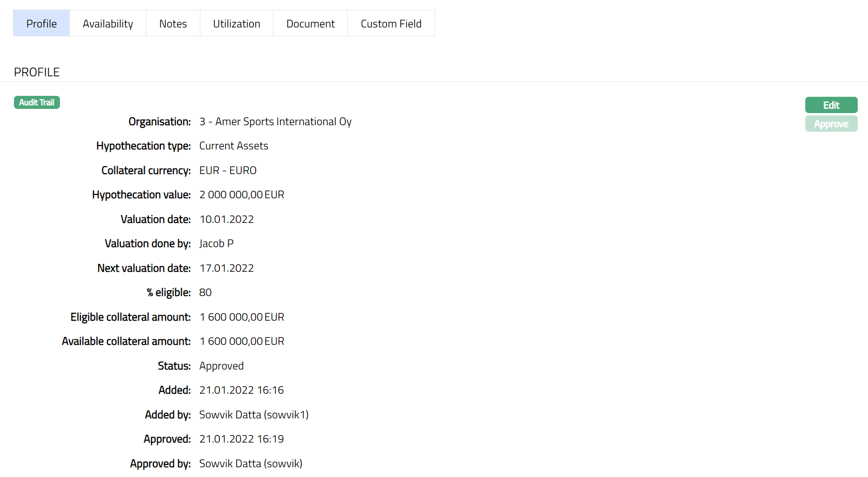Click the valuation date 10.01.2022
The width and height of the screenshot is (868, 477).
click(226, 220)
